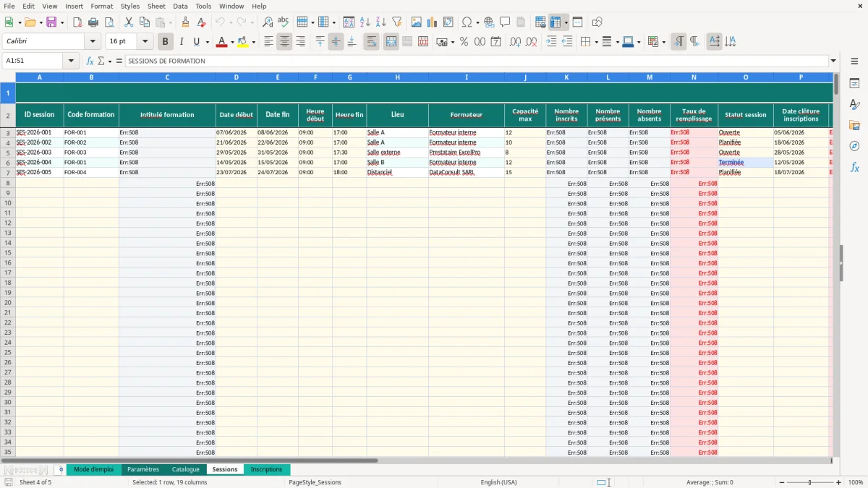Expand the formula bar
This screenshot has height=488, width=868.
coord(833,61)
